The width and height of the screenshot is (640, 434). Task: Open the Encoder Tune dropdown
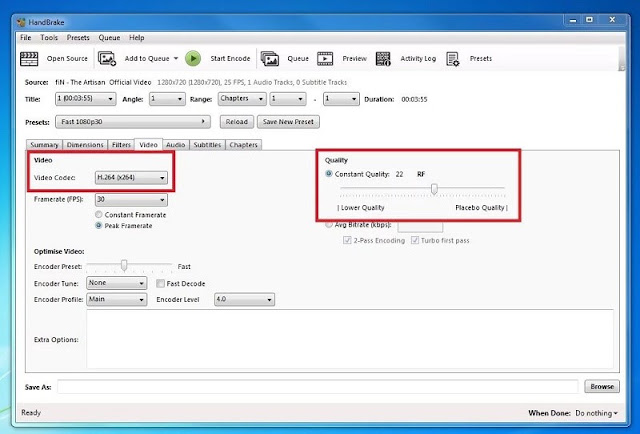point(116,283)
